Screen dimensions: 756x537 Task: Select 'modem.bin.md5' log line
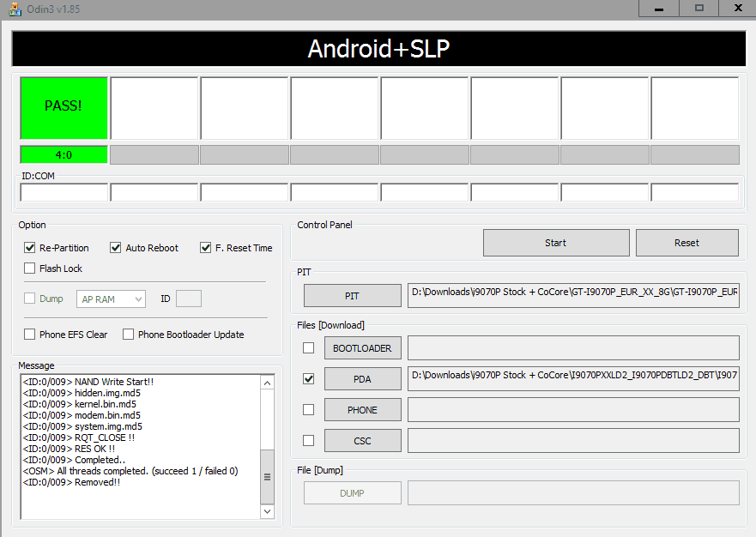(82, 415)
